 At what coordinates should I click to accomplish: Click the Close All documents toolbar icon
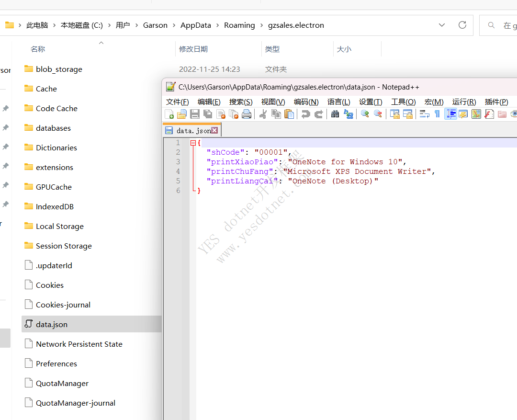[x=234, y=114]
